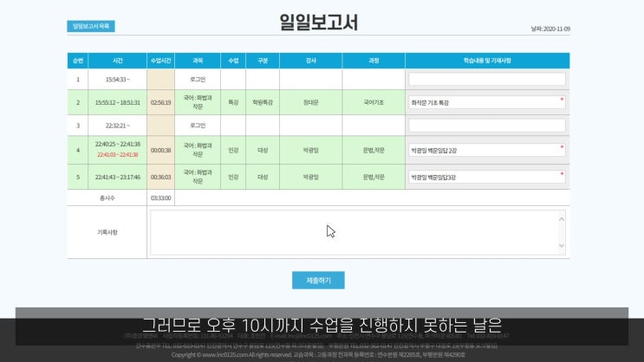Image resolution: width=644 pixels, height=362 pixels.
Task: Select the time cell '22:32:21~'
Action: (x=118, y=126)
